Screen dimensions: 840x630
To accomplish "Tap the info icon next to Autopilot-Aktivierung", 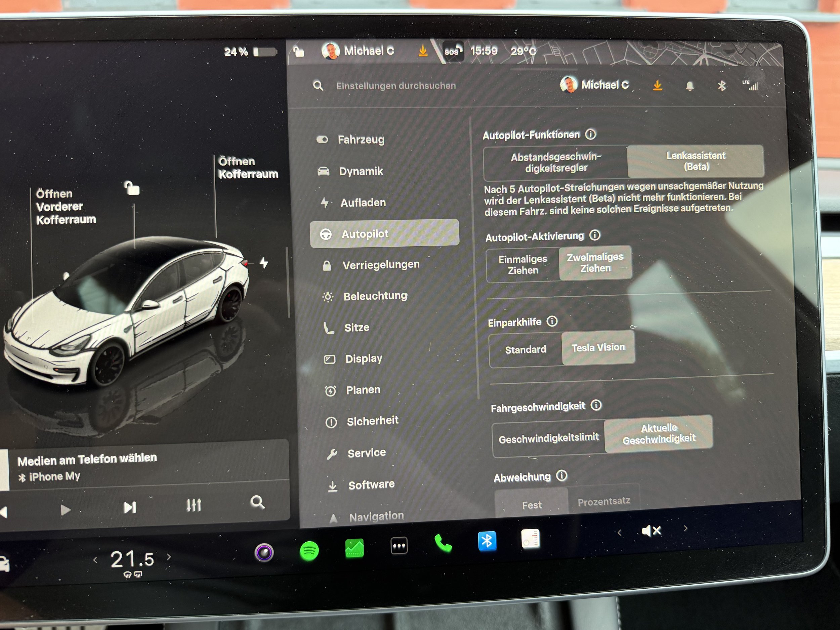I will tap(595, 235).
